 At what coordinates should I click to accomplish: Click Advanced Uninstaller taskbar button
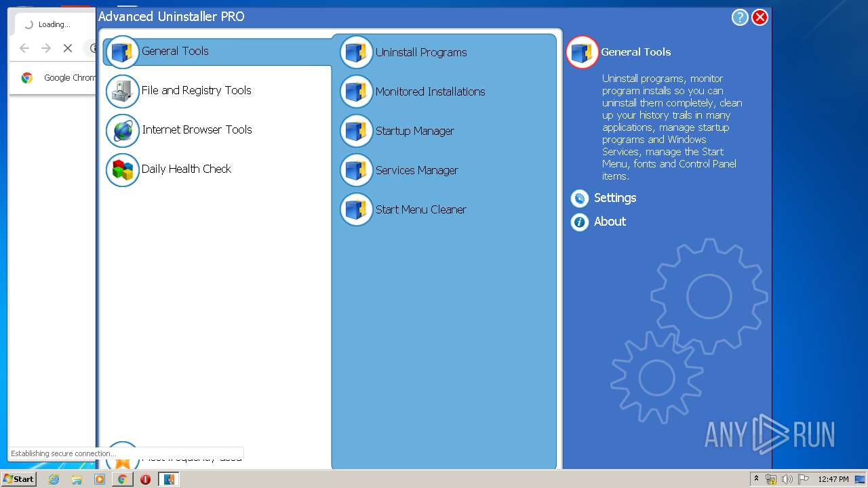(x=168, y=479)
